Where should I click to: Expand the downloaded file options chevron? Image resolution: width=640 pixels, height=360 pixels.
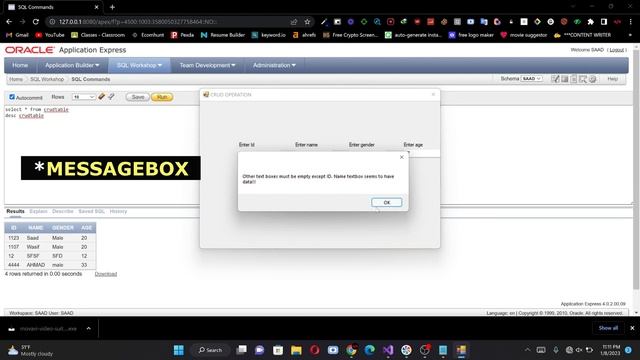[89, 328]
